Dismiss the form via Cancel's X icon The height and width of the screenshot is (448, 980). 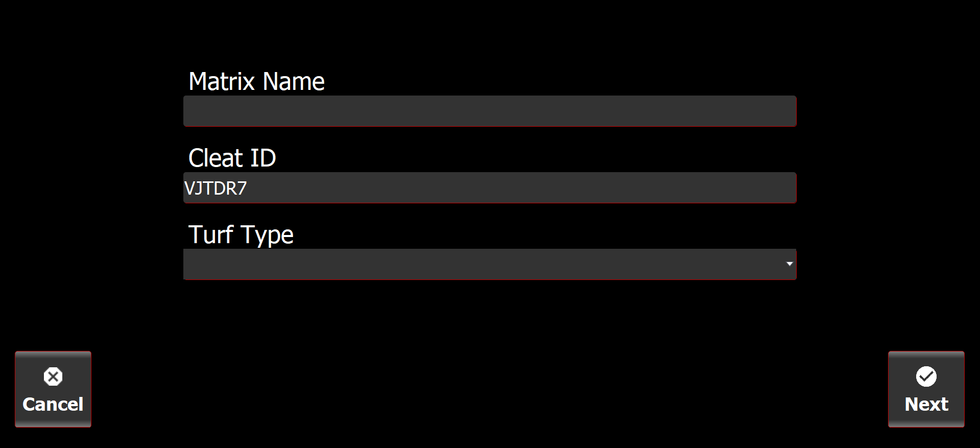53,377
